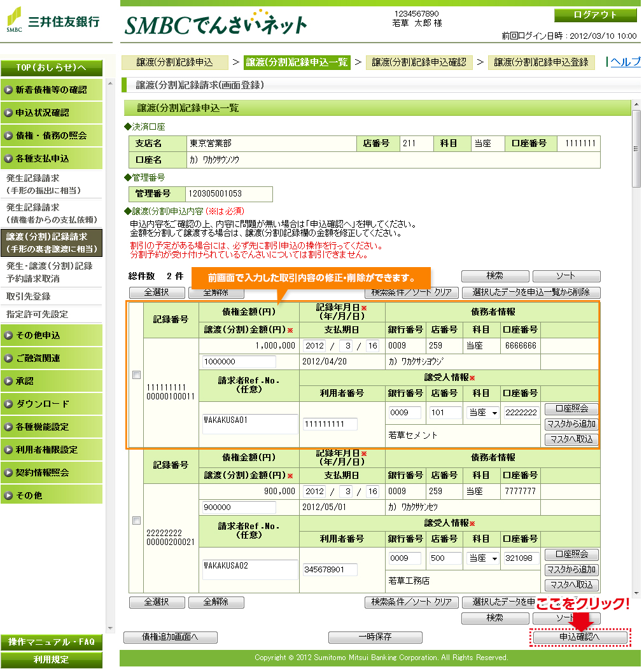Open the 指定許可先設定 submenu item
This screenshot has width=644, height=669.
(52, 314)
